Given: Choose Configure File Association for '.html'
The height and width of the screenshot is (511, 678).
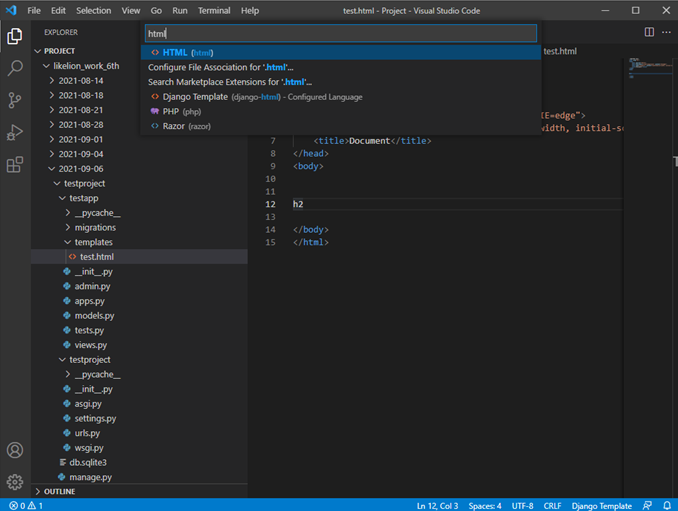Looking at the screenshot, I should tap(341, 67).
